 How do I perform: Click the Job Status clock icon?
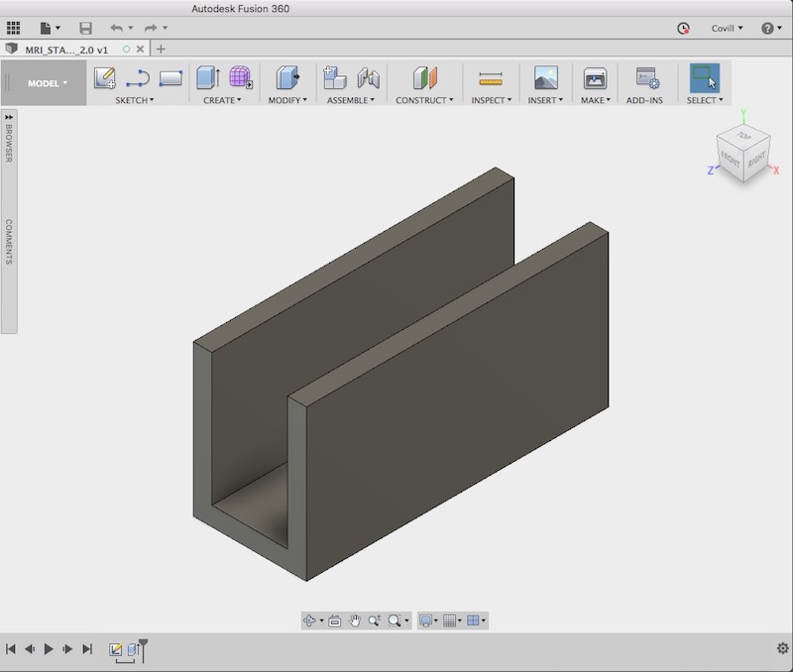click(x=683, y=29)
